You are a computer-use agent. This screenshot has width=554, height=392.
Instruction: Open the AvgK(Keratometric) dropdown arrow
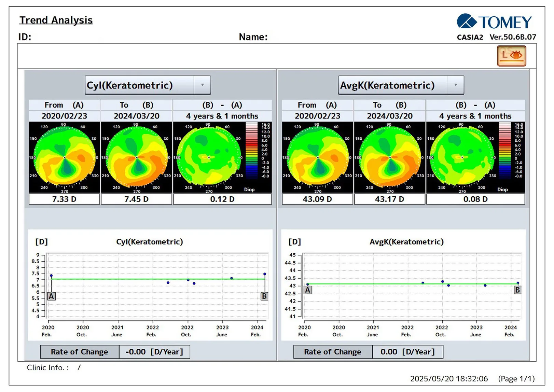point(455,85)
